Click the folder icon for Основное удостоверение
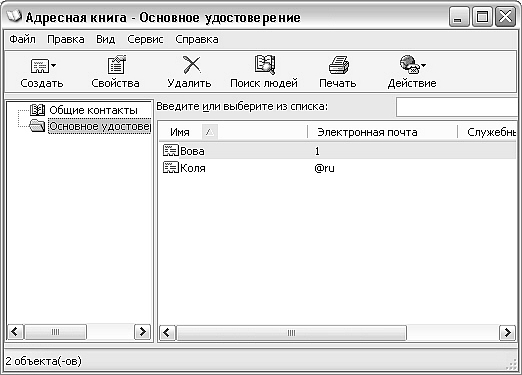522x375 pixels. pyautogui.click(x=37, y=126)
